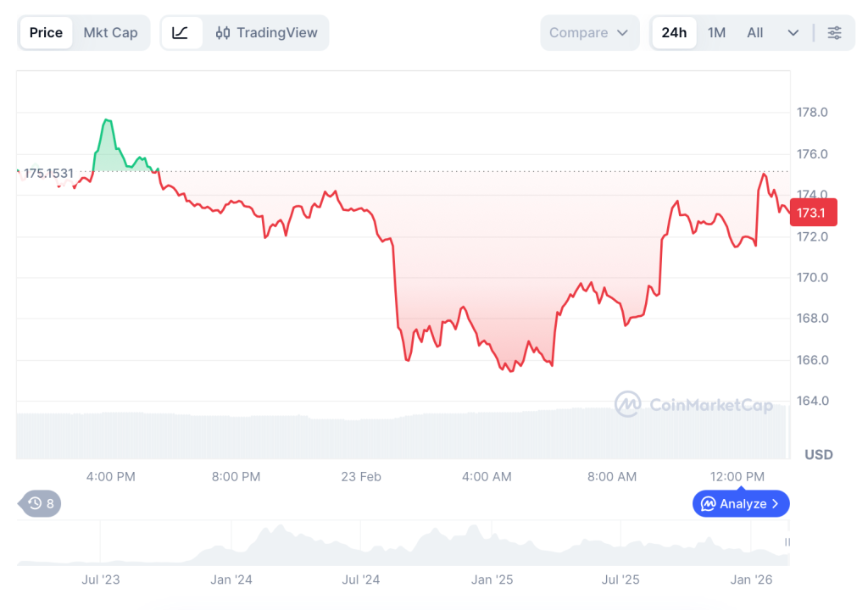
Task: Click the range slider handle on mini chart
Action: 787,542
